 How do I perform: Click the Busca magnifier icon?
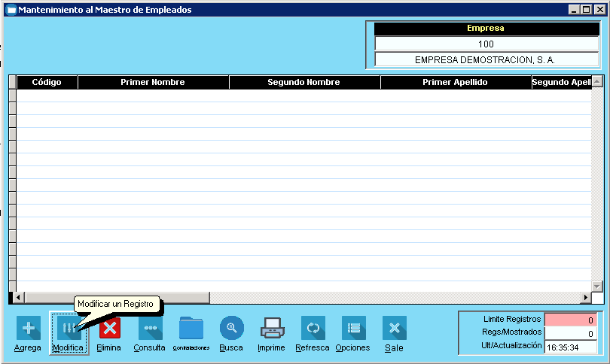click(x=231, y=328)
